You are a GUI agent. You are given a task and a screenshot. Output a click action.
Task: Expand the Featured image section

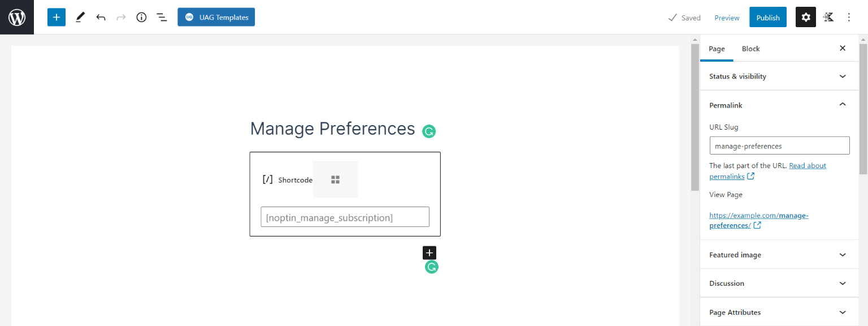click(779, 255)
